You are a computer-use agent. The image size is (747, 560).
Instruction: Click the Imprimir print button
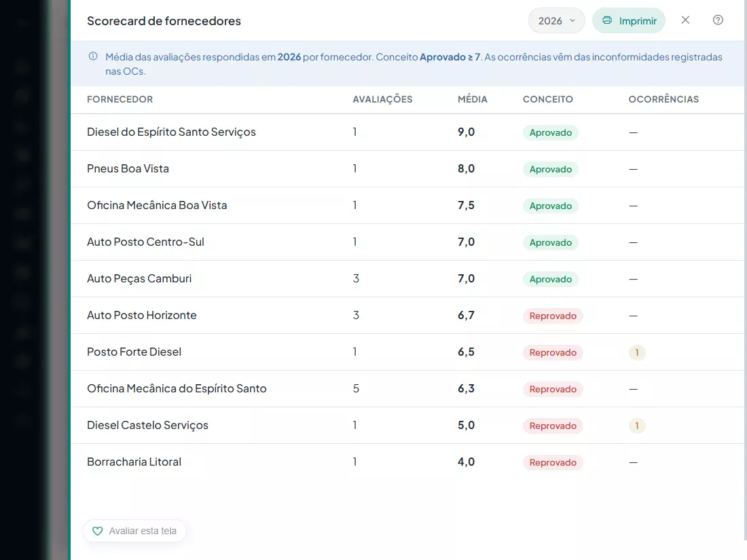click(628, 20)
